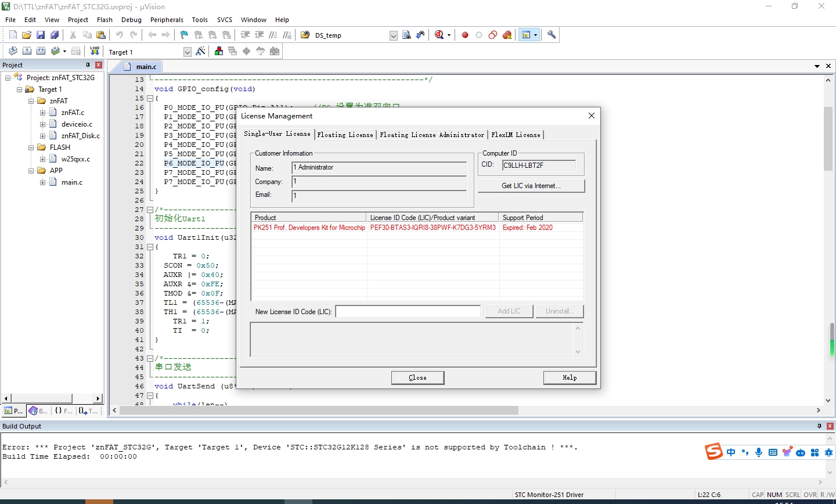This screenshot has height=504, width=836.
Task: Switch to the FlexLM License tab
Action: pos(516,135)
